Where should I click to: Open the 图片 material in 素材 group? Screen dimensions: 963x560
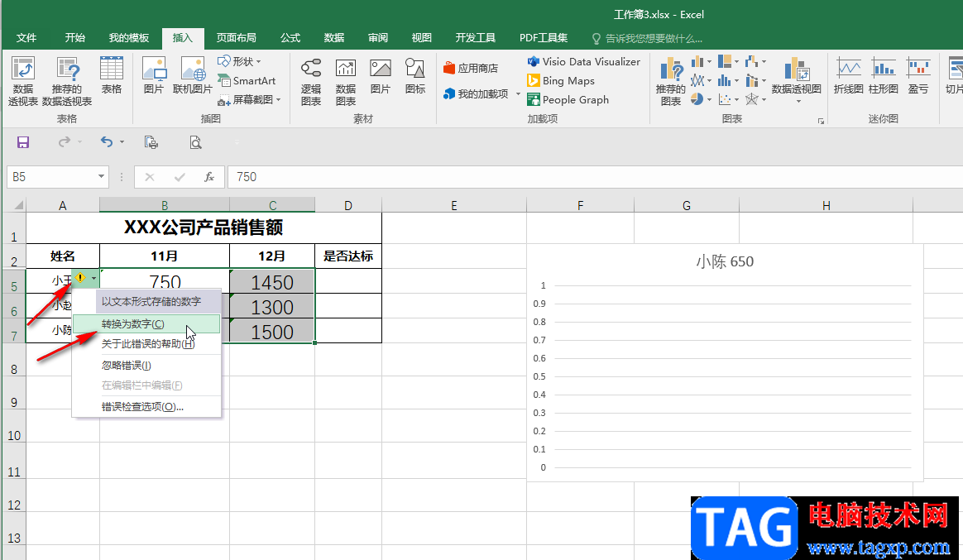tap(381, 75)
